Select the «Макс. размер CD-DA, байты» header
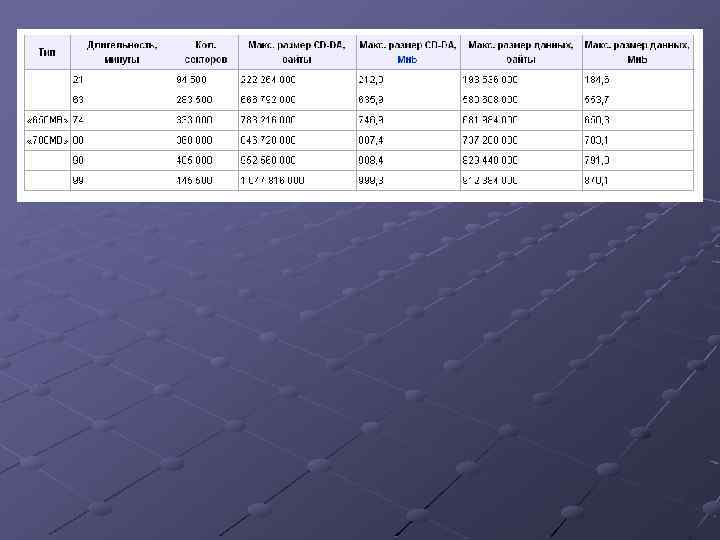 [297, 52]
